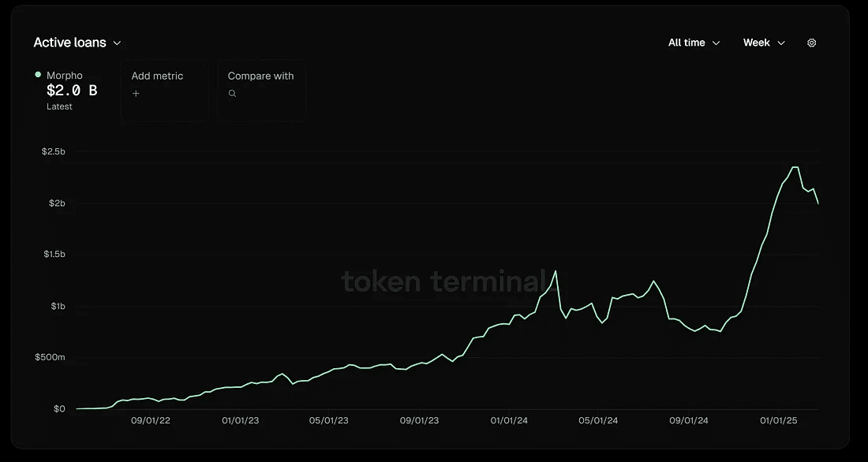Click the 01/01/24 date axis label

coord(510,421)
